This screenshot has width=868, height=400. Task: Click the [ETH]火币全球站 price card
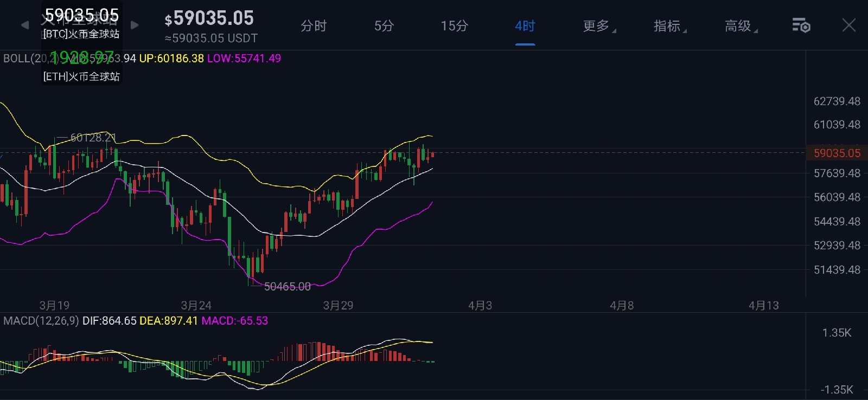[x=81, y=68]
